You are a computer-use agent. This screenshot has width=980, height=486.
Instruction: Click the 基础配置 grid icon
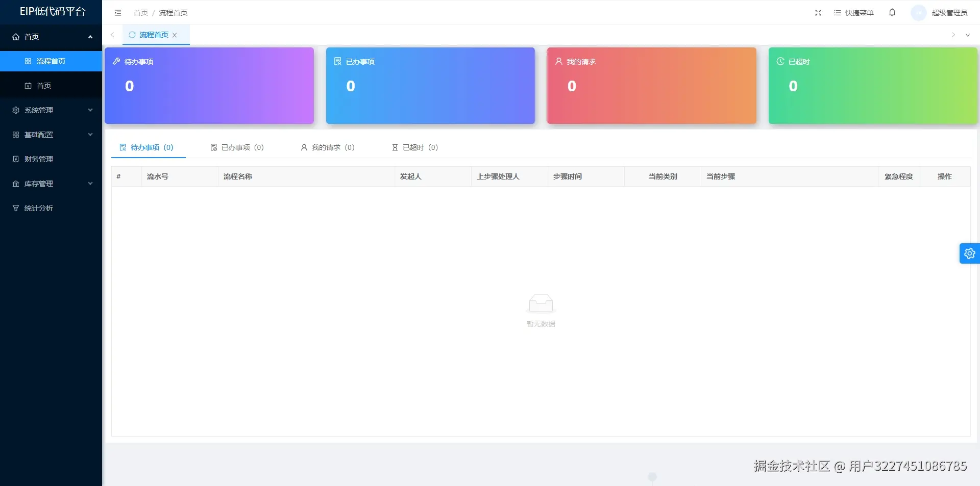point(16,135)
